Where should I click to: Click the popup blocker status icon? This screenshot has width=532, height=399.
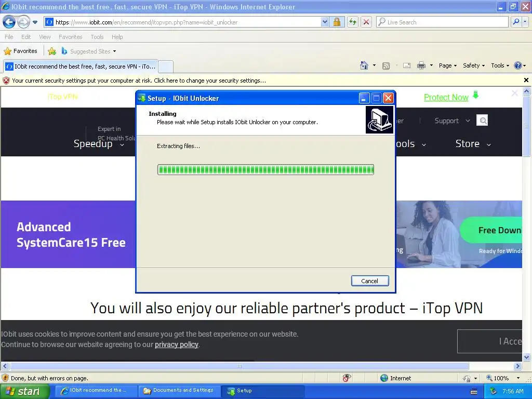346,378
